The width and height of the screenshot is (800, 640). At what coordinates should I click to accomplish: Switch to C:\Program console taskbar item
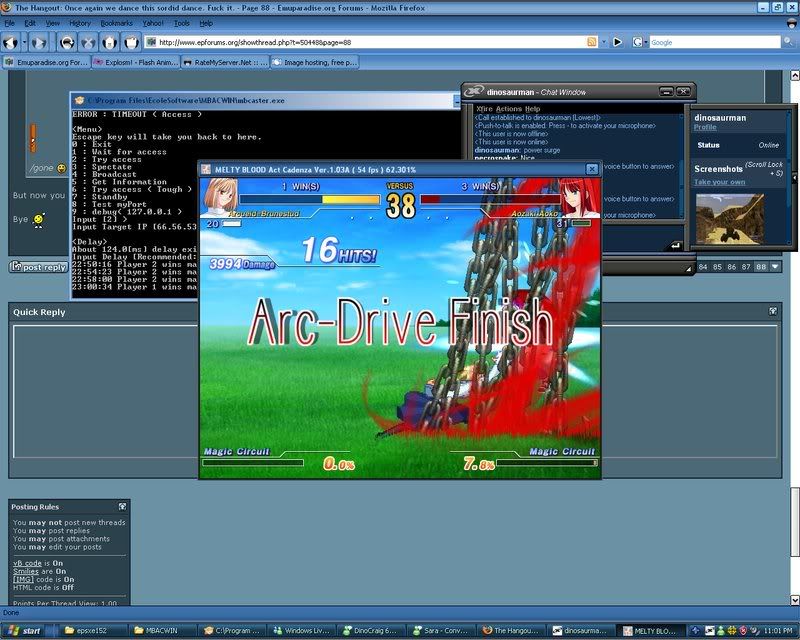(x=234, y=631)
